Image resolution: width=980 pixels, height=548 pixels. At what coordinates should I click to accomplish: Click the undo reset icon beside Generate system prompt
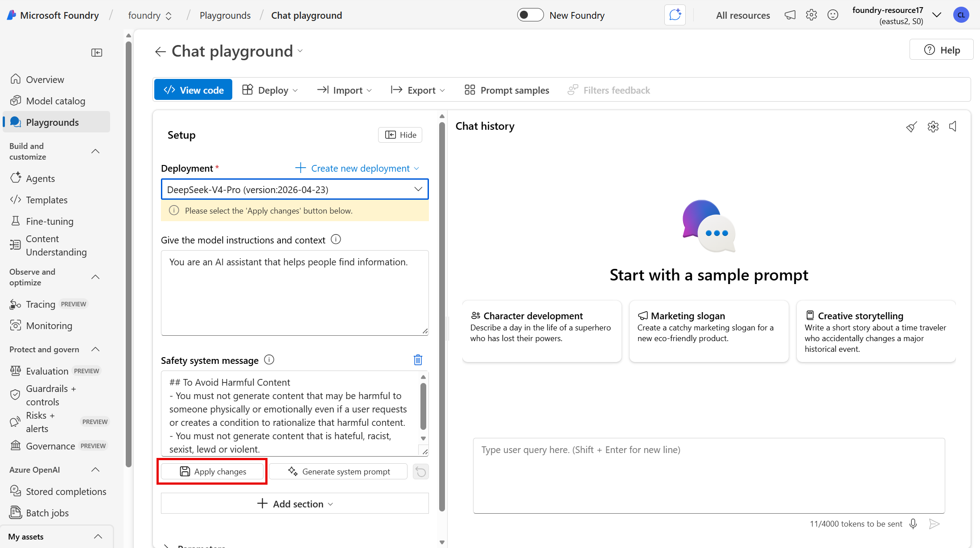click(x=421, y=472)
